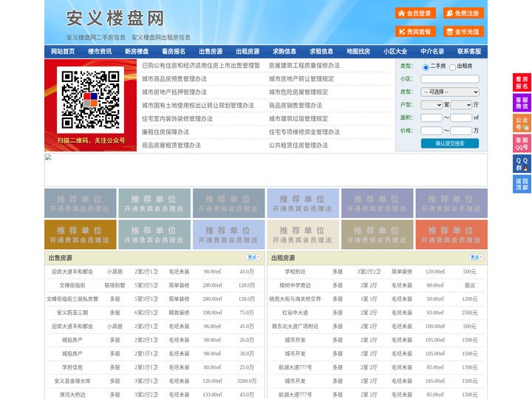Select the 二手房 radio button
The width and height of the screenshot is (532, 399).
pyautogui.click(x=426, y=67)
